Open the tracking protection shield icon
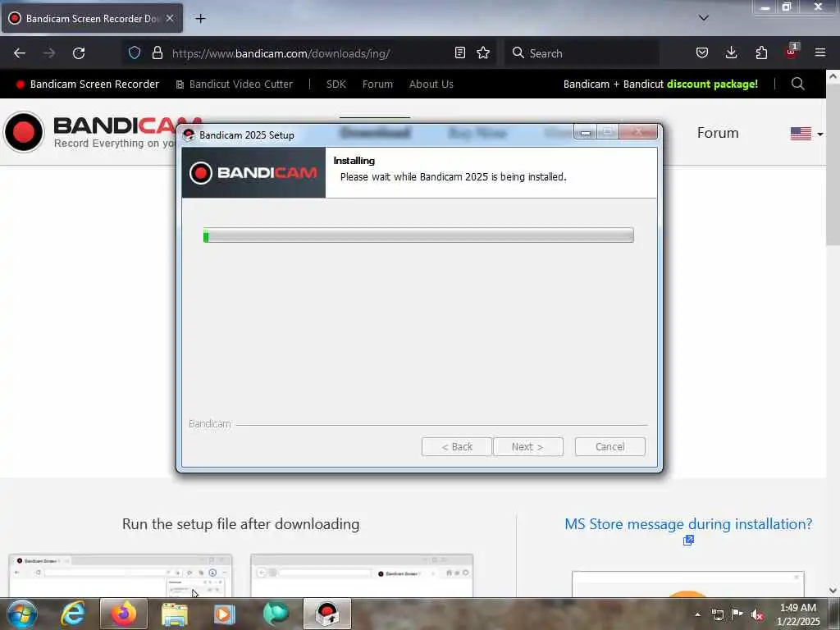The width and height of the screenshot is (840, 630). click(135, 52)
